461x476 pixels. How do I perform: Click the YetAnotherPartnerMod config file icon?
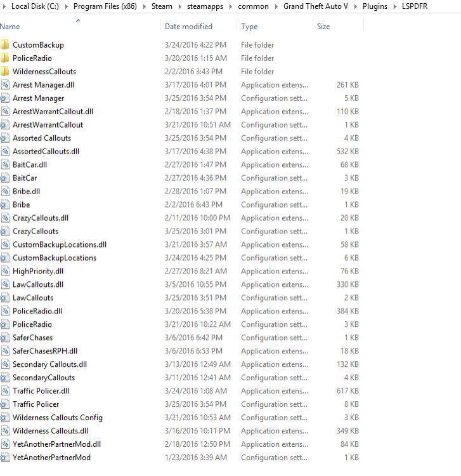pyautogui.click(x=4, y=458)
